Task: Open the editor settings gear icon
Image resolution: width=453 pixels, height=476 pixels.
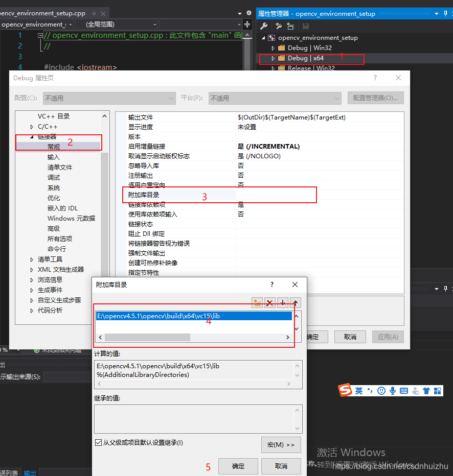Action: [249, 13]
